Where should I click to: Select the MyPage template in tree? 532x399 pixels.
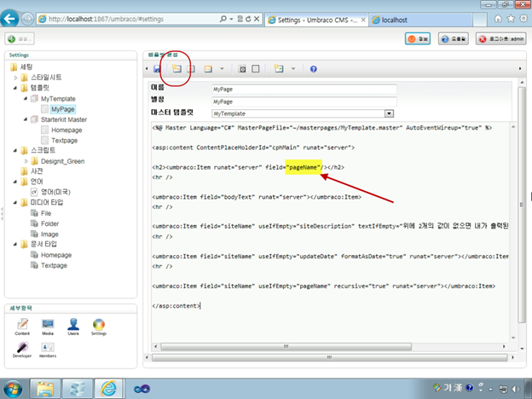coord(63,109)
